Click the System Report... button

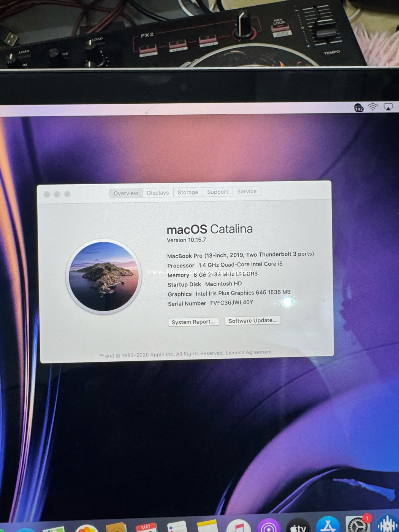pyautogui.click(x=193, y=322)
